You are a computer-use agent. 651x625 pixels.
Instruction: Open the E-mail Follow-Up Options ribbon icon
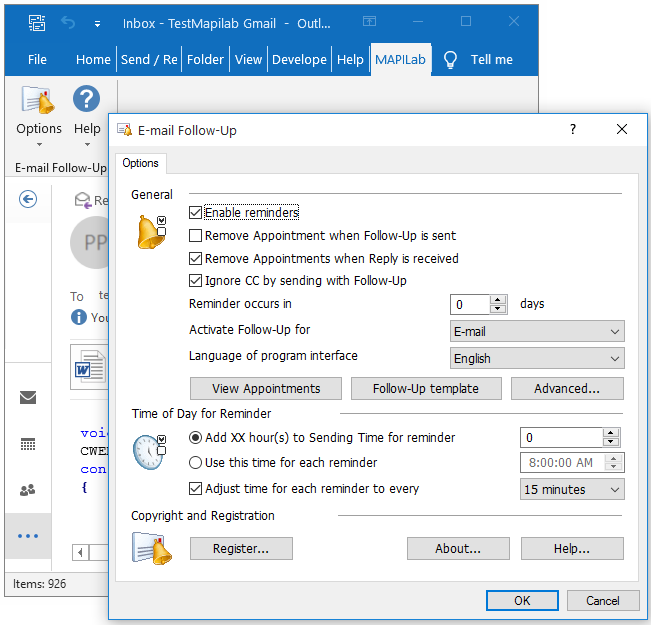[x=38, y=100]
